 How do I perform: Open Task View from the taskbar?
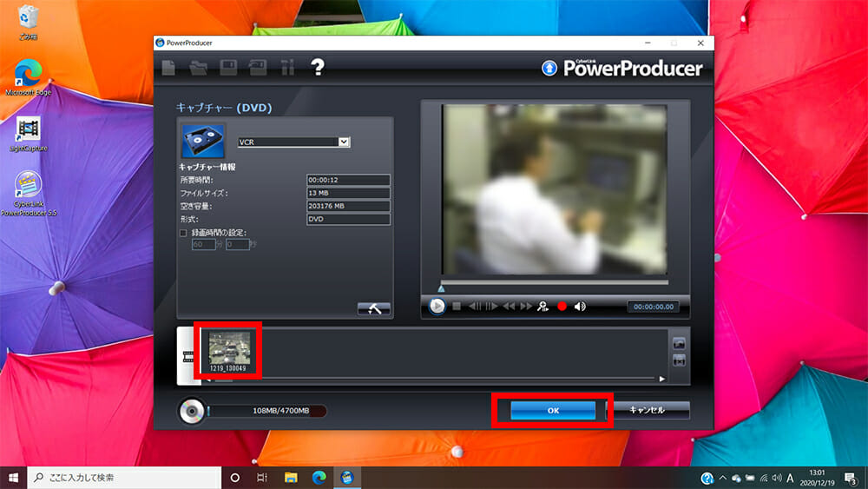[262, 478]
